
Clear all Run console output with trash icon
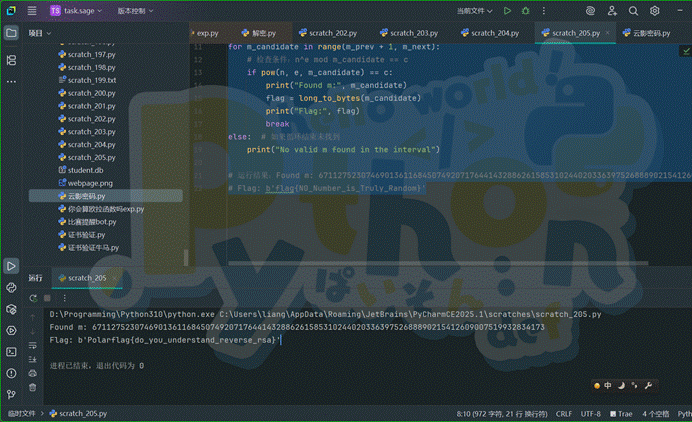33,388
